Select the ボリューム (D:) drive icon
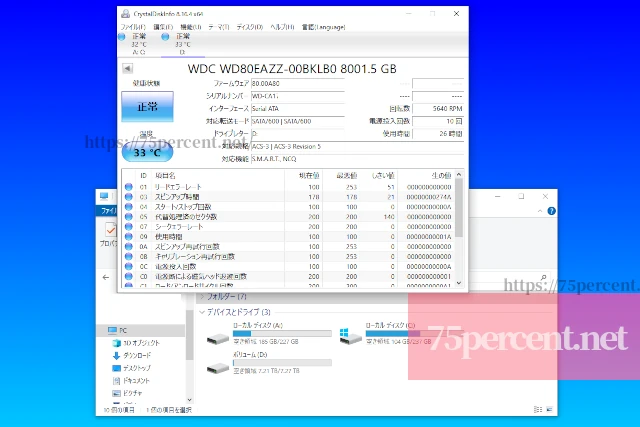640x427 pixels. [217, 368]
